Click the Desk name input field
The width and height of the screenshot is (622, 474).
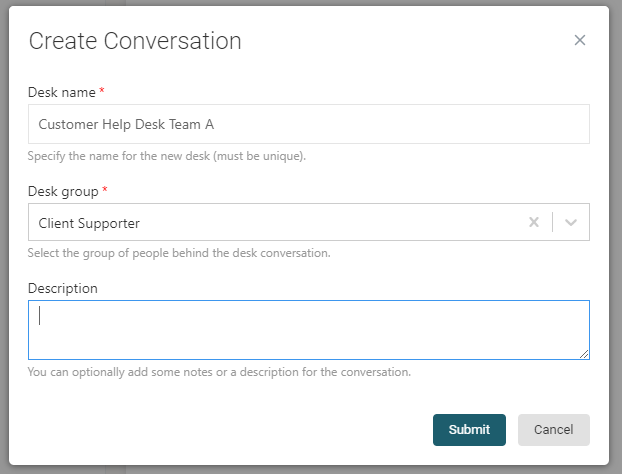308,124
